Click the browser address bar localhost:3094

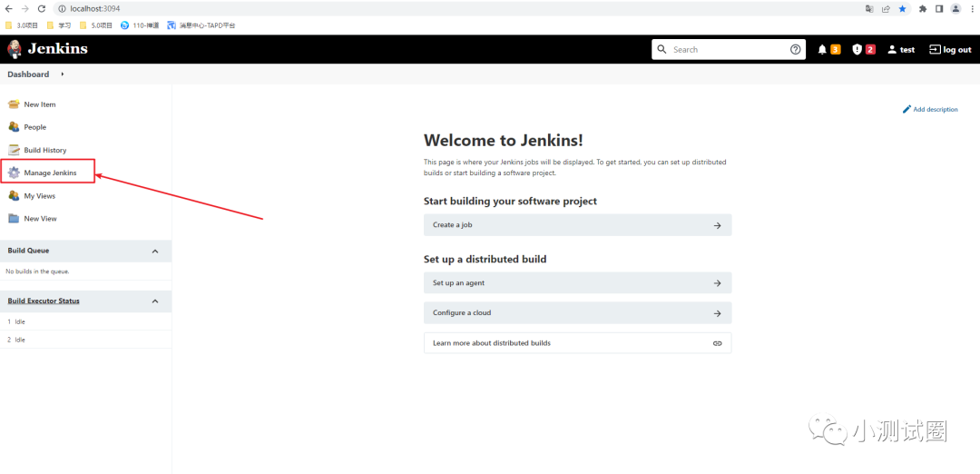coord(95,9)
